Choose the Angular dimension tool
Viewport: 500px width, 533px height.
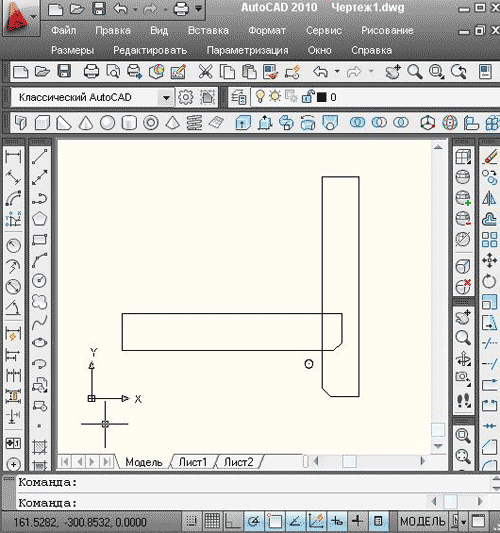[13, 307]
